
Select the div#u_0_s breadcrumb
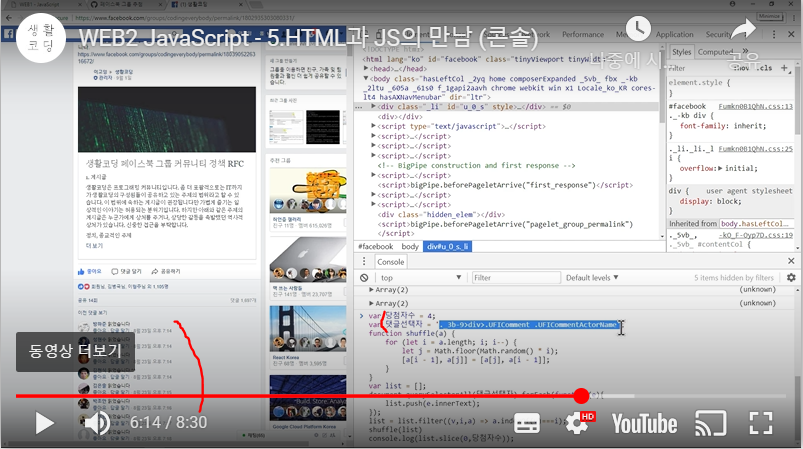(x=447, y=246)
